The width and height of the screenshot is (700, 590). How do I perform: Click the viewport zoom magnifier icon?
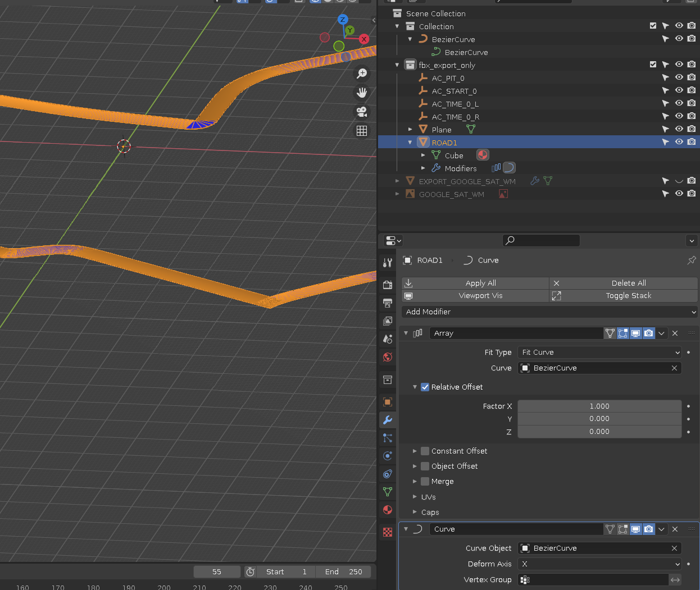[362, 74]
